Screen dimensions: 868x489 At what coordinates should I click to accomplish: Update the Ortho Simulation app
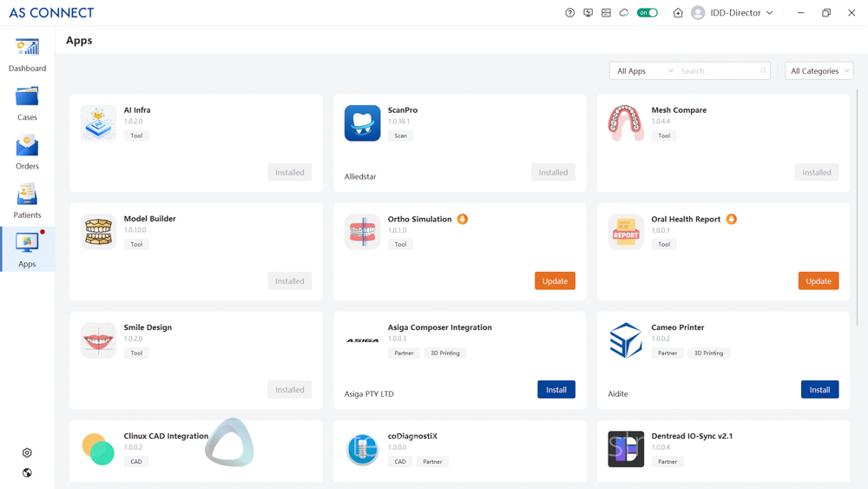(x=555, y=281)
